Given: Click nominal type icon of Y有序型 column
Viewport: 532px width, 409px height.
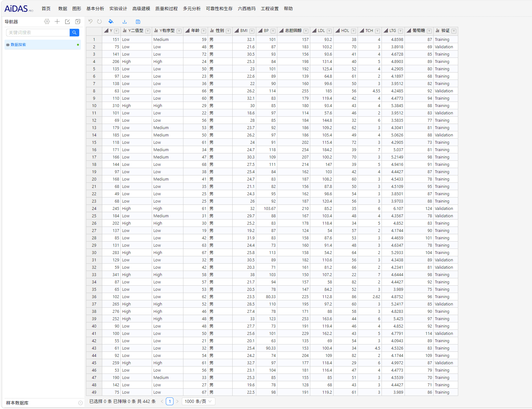Looking at the screenshot, I should [x=156, y=31].
